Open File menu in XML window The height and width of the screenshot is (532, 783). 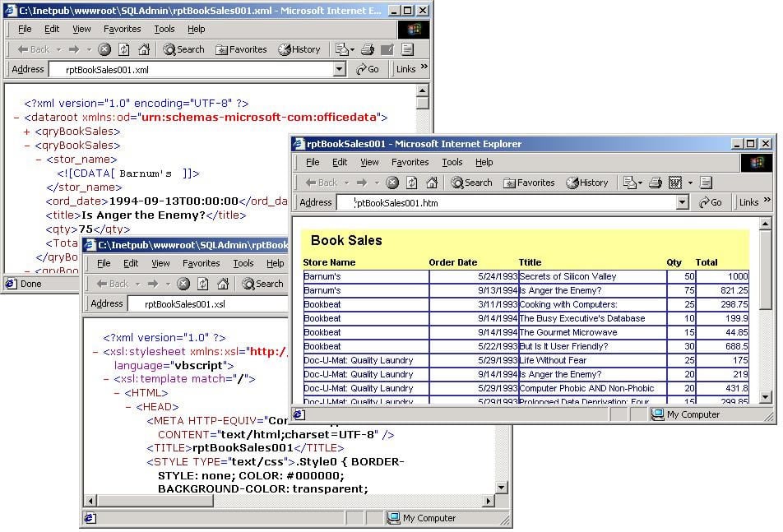[x=25, y=29]
